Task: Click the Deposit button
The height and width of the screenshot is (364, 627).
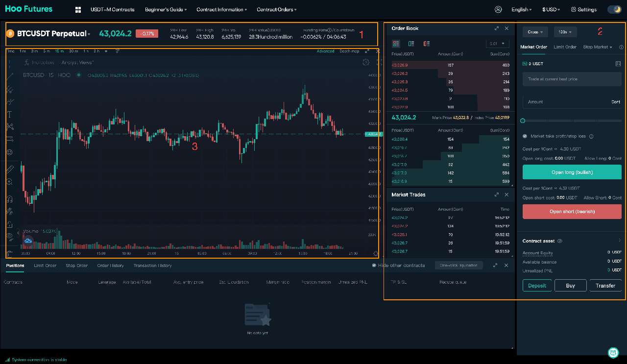Action: pyautogui.click(x=537, y=286)
